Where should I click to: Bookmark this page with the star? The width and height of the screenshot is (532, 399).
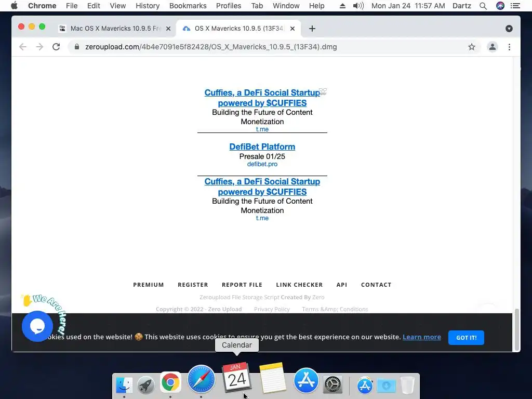[472, 47]
